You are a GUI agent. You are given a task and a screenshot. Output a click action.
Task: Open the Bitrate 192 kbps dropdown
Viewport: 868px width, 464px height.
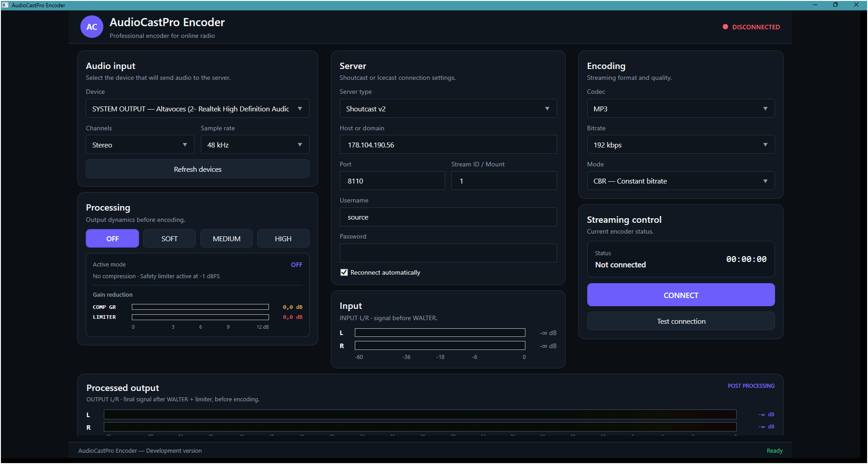(681, 145)
